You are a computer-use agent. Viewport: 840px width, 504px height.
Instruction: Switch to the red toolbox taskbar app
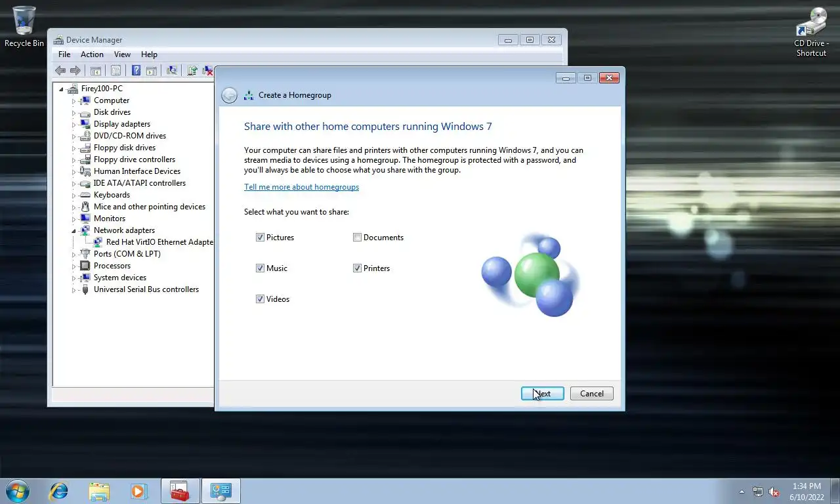click(180, 491)
